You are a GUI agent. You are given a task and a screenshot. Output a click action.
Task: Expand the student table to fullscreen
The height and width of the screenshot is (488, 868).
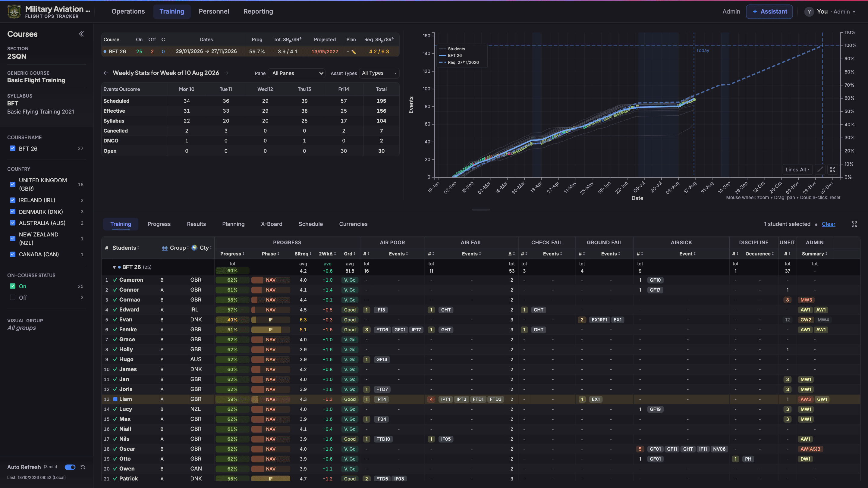point(854,224)
